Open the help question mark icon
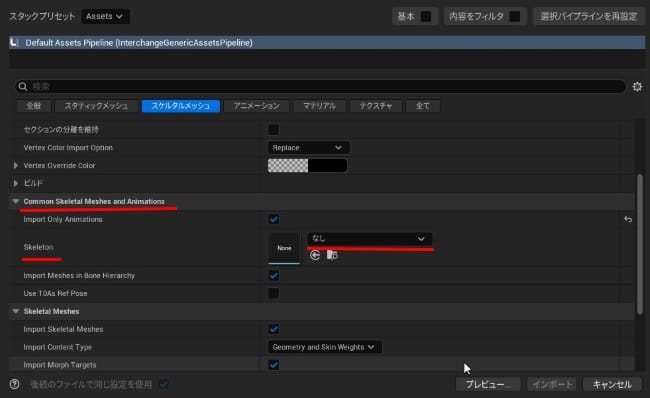The image size is (650, 398). [x=15, y=384]
